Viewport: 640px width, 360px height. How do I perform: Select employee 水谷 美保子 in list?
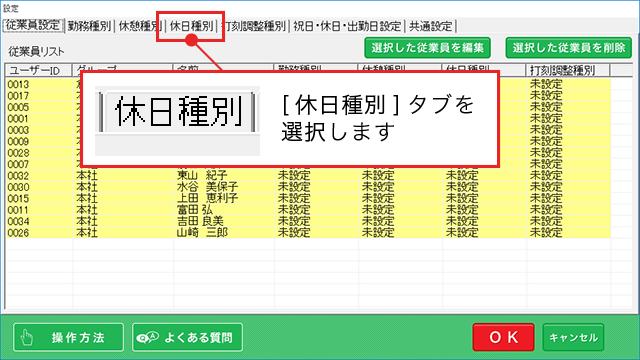[x=308, y=187]
